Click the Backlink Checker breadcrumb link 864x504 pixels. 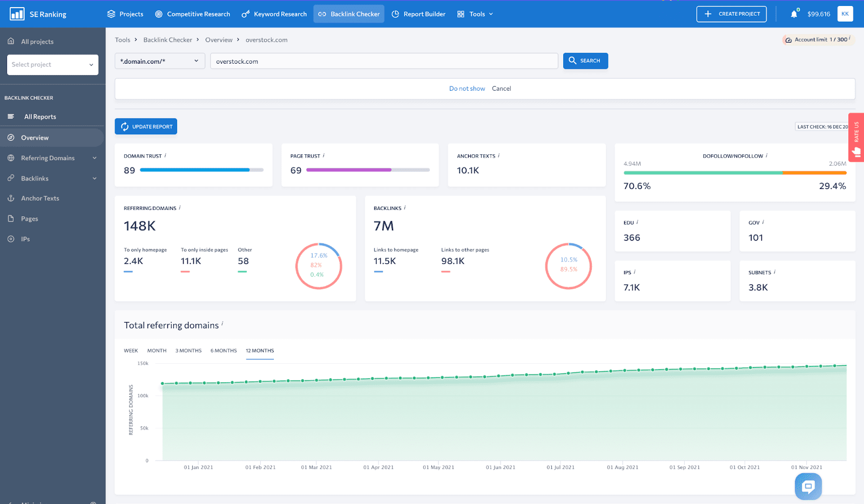[168, 40]
